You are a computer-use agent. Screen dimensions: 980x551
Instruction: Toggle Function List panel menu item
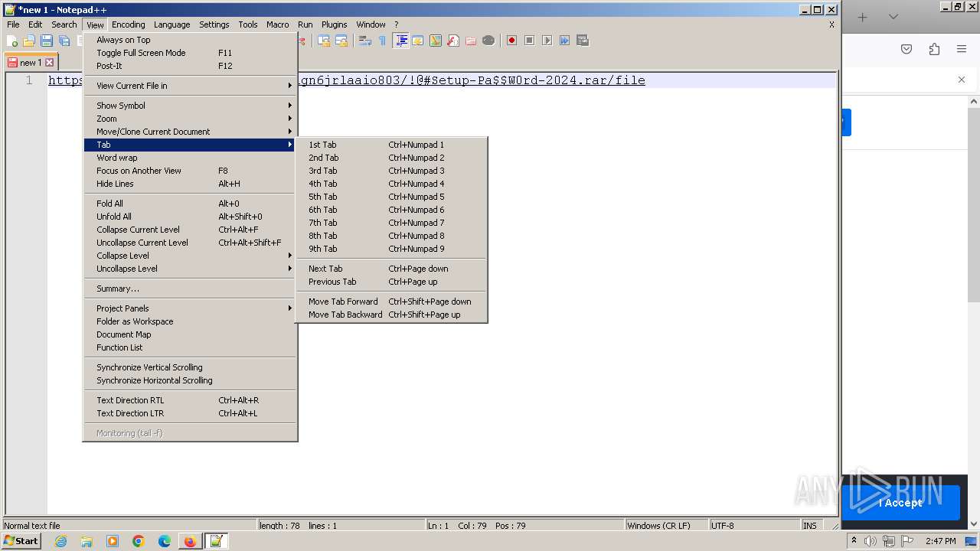pyautogui.click(x=190, y=347)
